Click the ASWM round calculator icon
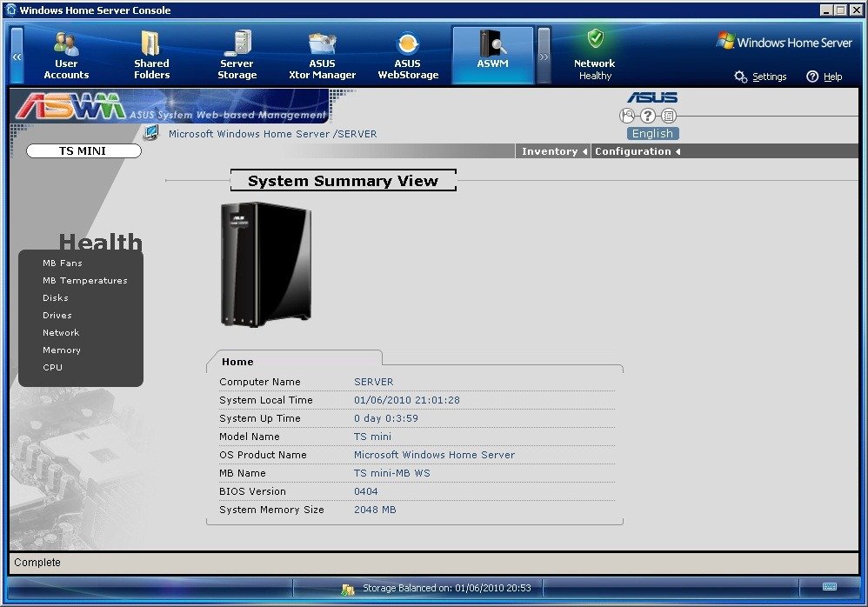Viewport: 868px width, 607px height. click(669, 116)
